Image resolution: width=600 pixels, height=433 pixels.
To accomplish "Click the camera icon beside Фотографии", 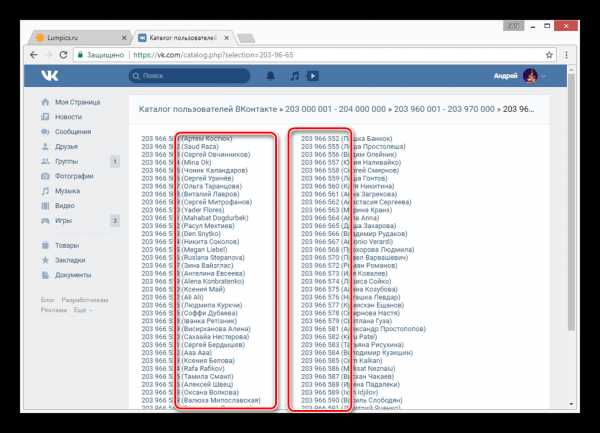I will [45, 176].
